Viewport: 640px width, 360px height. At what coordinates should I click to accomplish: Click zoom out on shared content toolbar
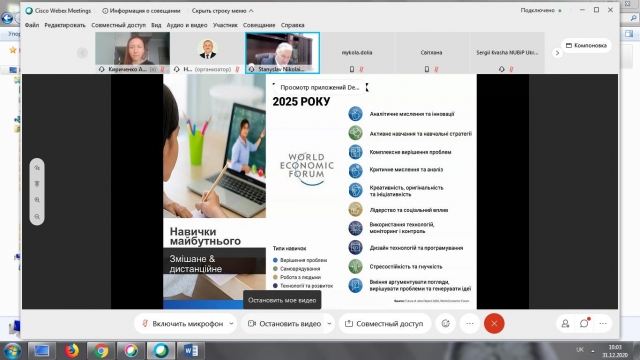pyautogui.click(x=37, y=217)
